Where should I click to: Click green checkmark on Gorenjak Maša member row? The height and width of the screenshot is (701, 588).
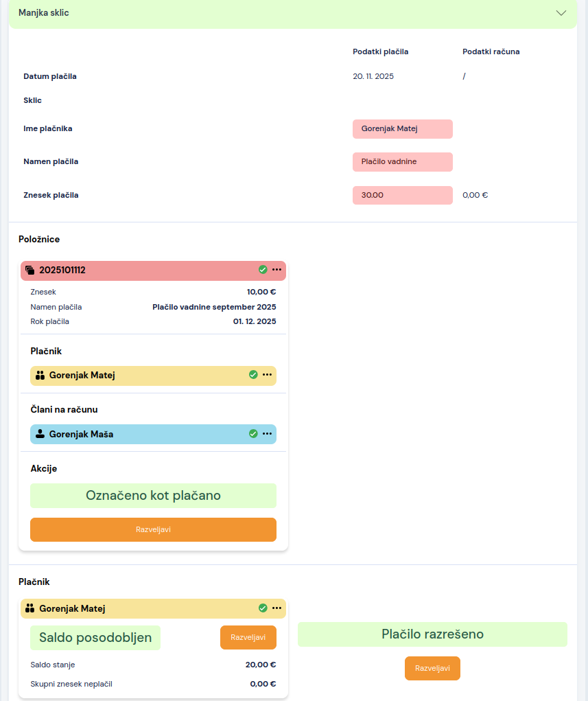253,434
